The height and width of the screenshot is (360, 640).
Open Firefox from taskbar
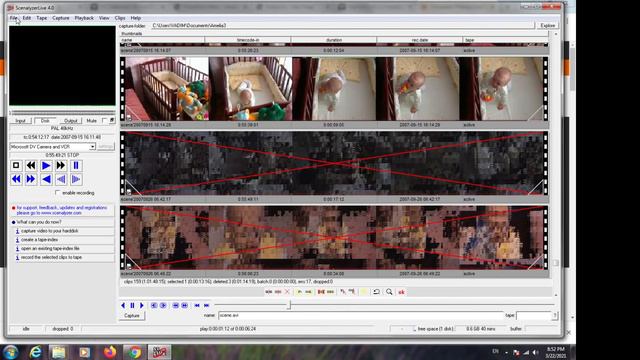109,352
